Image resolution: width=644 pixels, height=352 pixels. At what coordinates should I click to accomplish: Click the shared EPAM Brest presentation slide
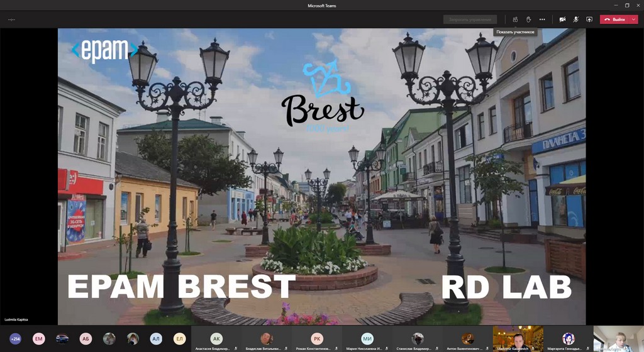(x=321, y=177)
